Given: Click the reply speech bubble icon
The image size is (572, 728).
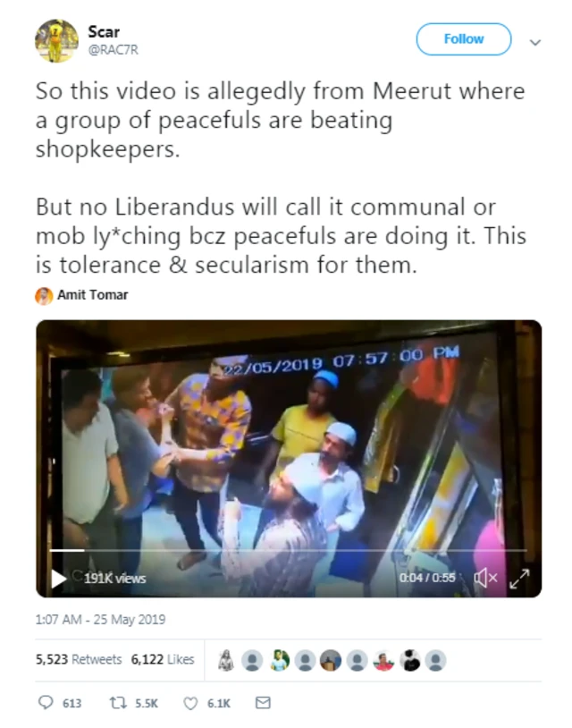Looking at the screenshot, I should [46, 702].
